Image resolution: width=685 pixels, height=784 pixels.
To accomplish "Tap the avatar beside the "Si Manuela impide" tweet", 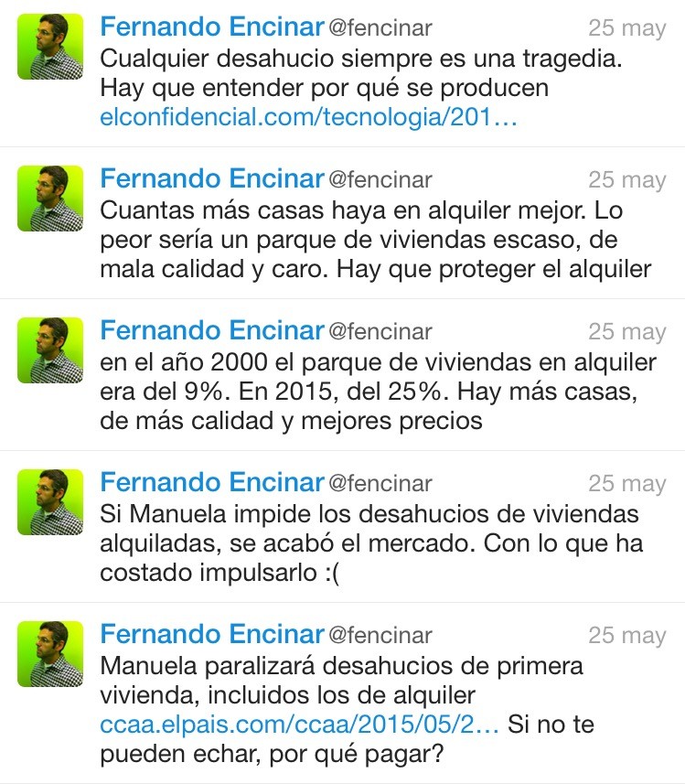I will (50, 502).
